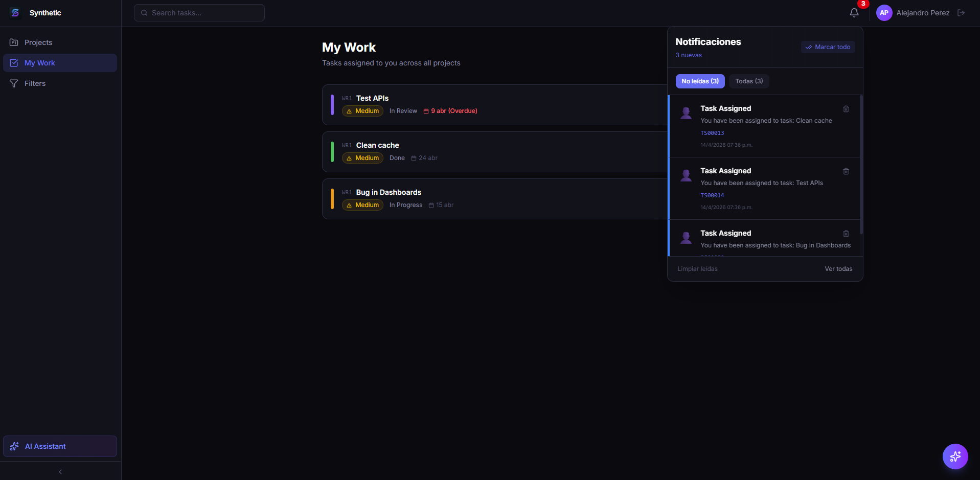980x480 pixels.
Task: Open Filters in the sidebar
Action: pyautogui.click(x=35, y=83)
